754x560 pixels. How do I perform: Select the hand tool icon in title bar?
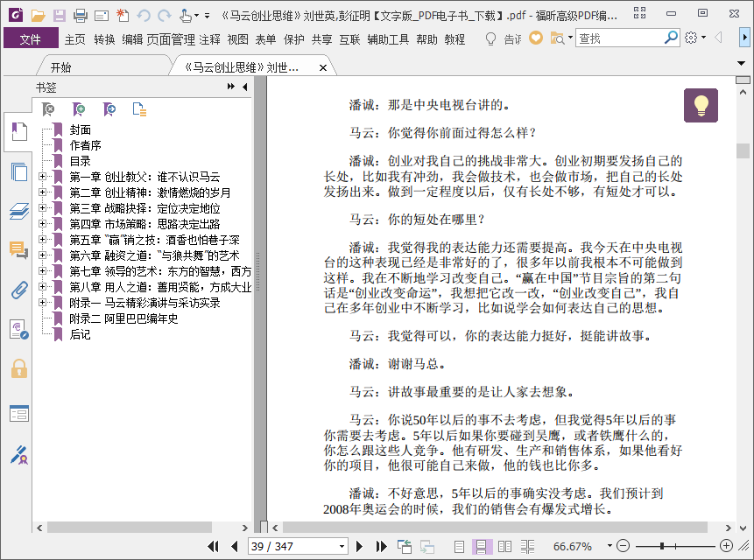click(187, 16)
